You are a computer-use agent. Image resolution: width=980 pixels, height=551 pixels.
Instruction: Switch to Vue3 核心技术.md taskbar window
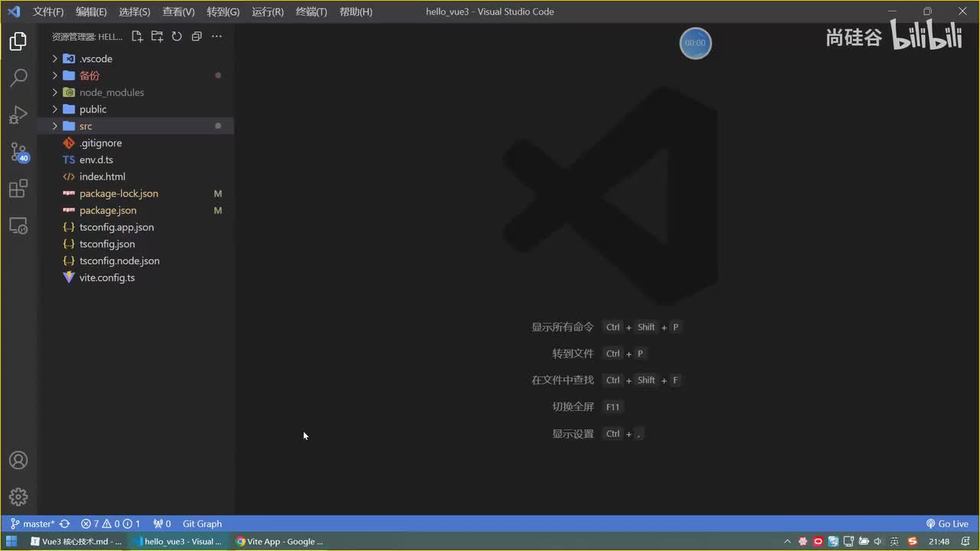(x=77, y=541)
